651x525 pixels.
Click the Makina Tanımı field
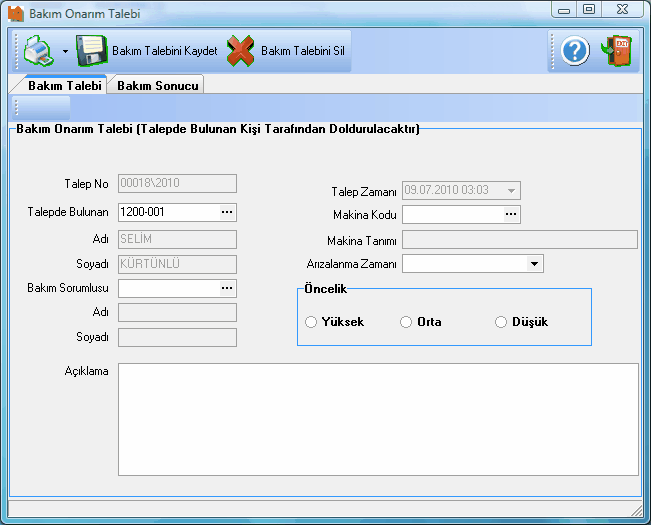click(520, 240)
